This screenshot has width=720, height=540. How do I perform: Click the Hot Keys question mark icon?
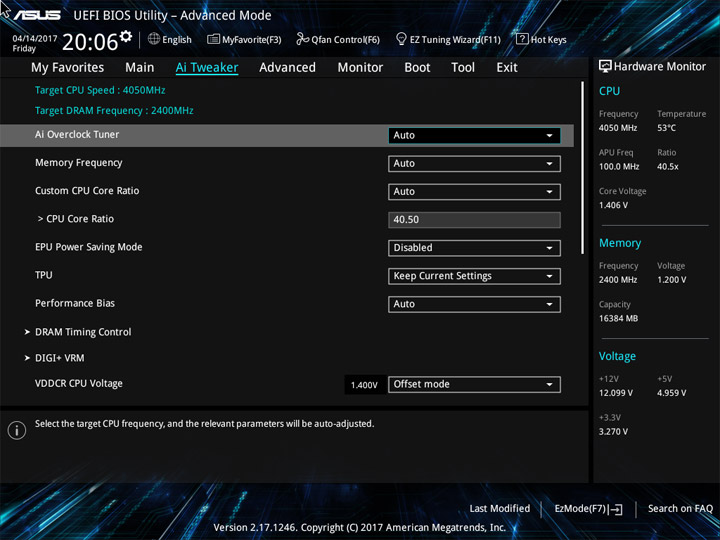522,39
